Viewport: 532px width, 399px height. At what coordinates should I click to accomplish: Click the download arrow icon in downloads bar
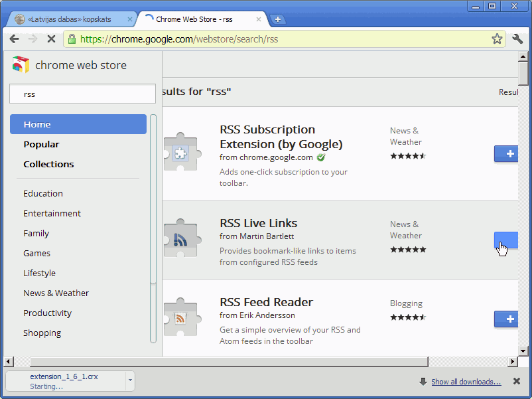click(423, 382)
